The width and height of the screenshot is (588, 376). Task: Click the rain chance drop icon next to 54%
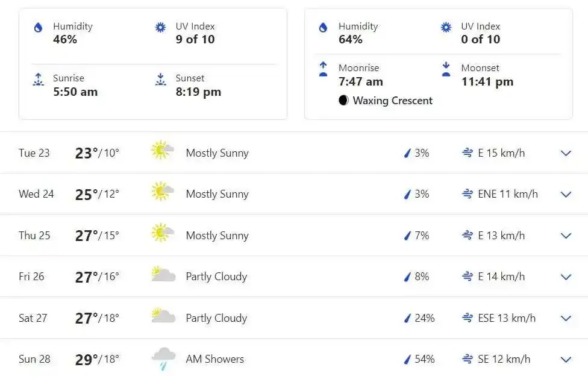pyautogui.click(x=407, y=359)
